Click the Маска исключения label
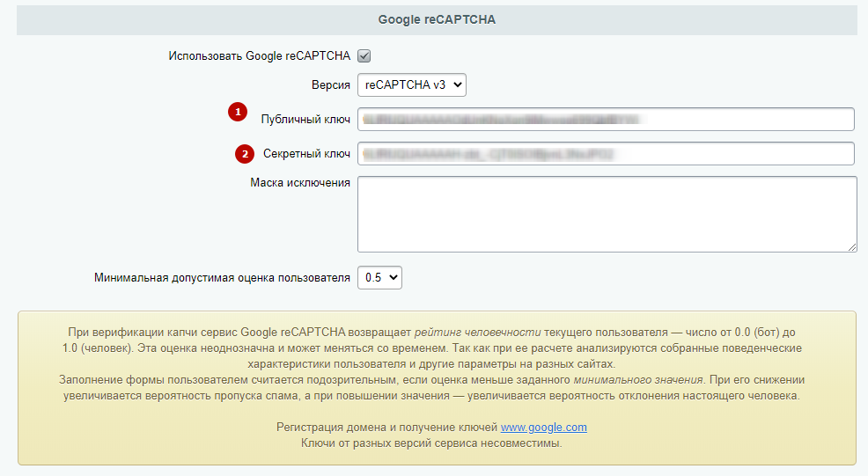The width and height of the screenshot is (868, 476). click(300, 183)
